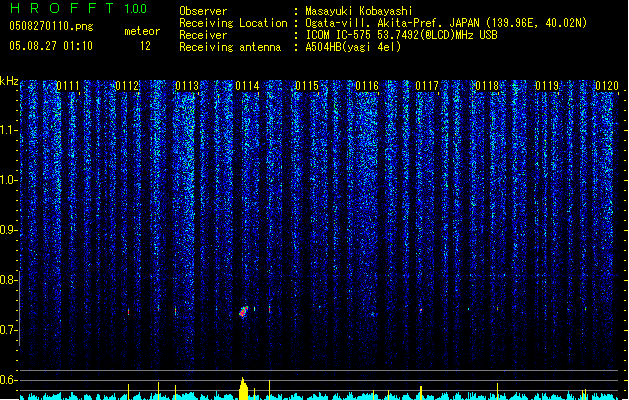Click the 0119 time marker
The width and height of the screenshot is (629, 400).
[x=547, y=86]
